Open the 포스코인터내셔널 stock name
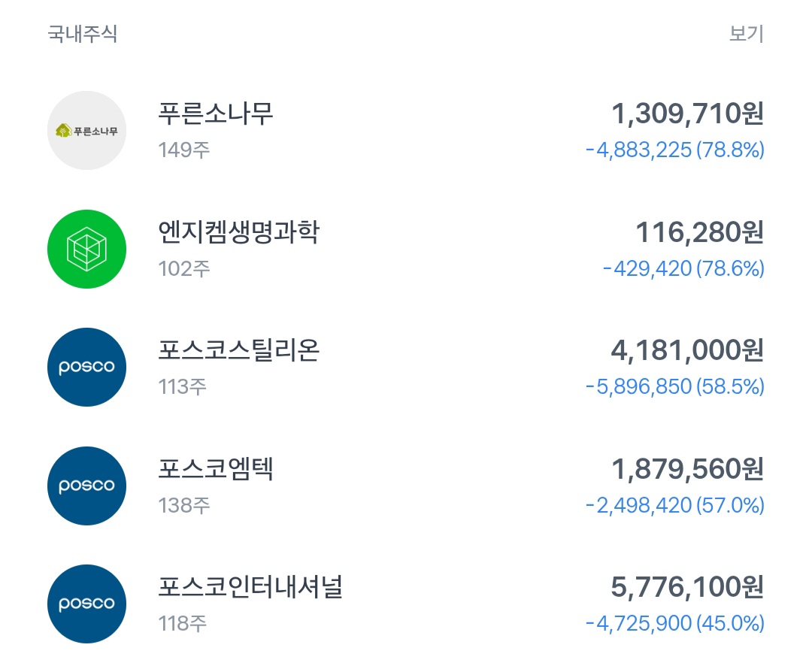 [250, 587]
